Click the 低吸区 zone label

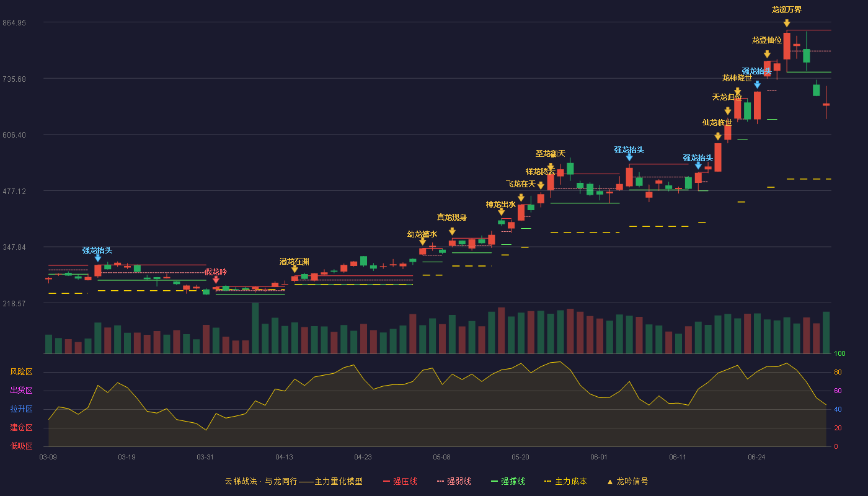click(x=21, y=446)
